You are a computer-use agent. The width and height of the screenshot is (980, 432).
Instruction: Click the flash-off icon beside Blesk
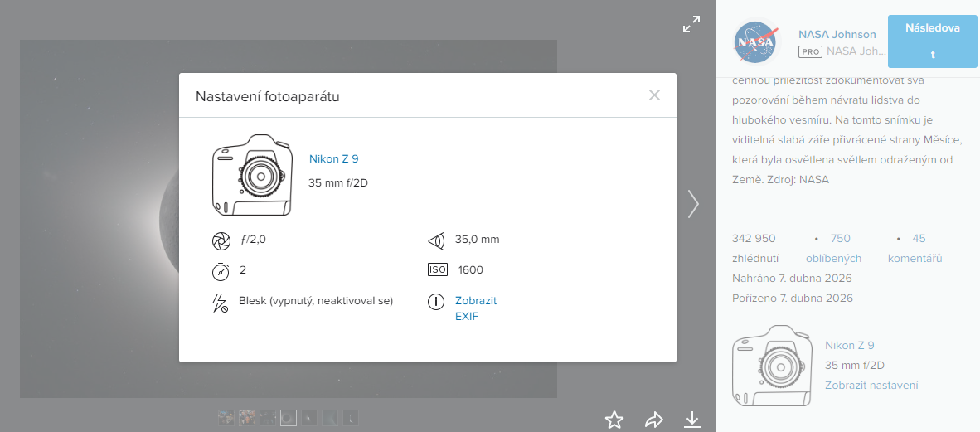tap(221, 303)
